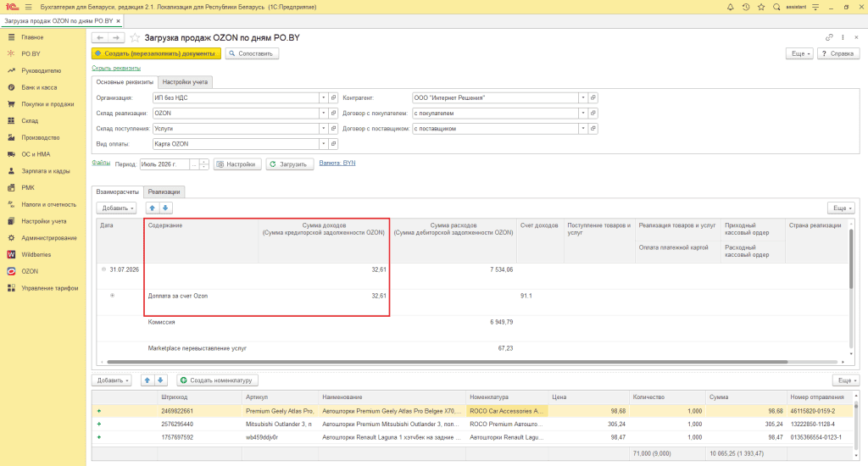Expand Договор с покупателем dropdown
This screenshot has height=466, width=868.
pos(583,113)
